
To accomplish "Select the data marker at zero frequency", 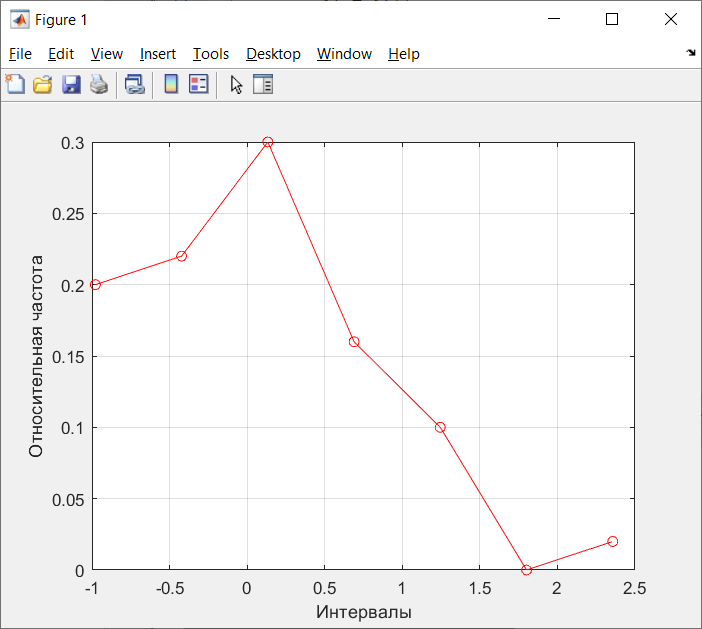I will pos(526,569).
